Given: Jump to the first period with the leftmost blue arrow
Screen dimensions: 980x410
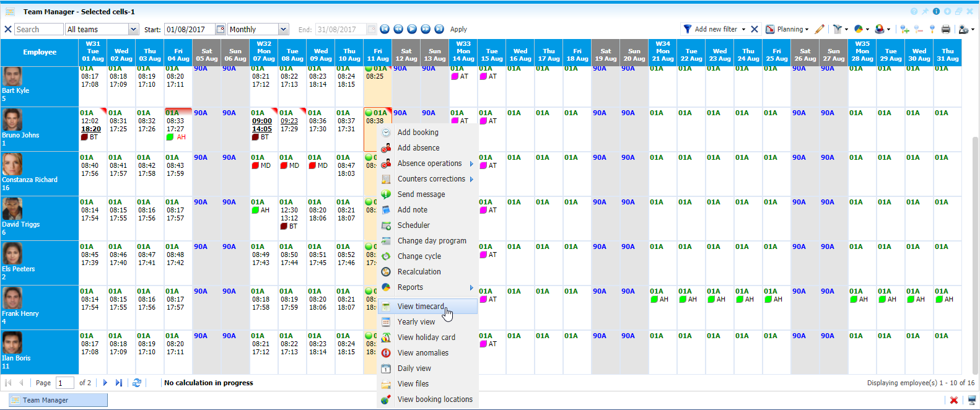Looking at the screenshot, I should point(385,29).
